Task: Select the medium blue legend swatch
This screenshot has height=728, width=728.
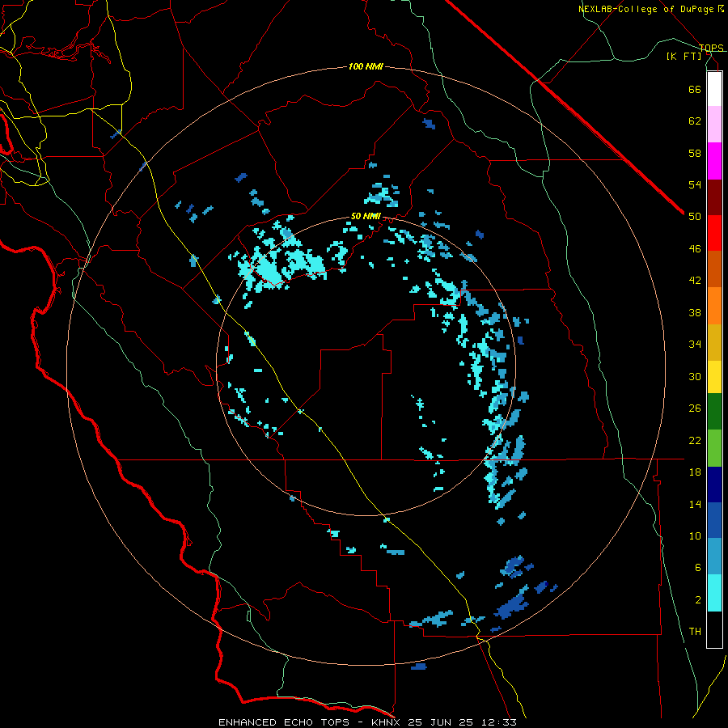Action: [714, 520]
